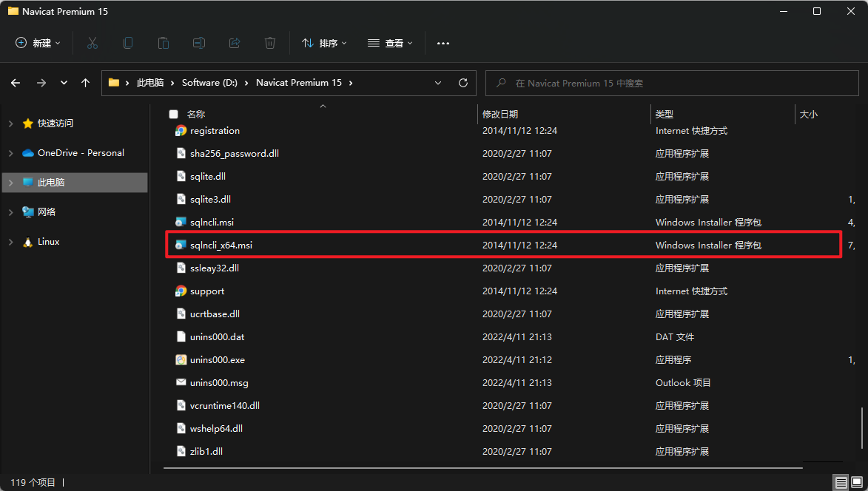The height and width of the screenshot is (491, 868).
Task: Click the Paste clipboard icon
Action: 164,43
